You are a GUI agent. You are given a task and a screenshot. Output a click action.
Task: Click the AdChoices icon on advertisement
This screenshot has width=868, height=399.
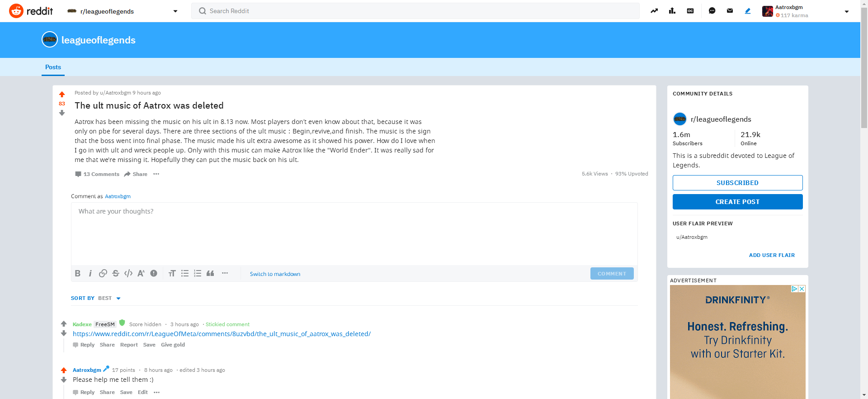pyautogui.click(x=794, y=289)
